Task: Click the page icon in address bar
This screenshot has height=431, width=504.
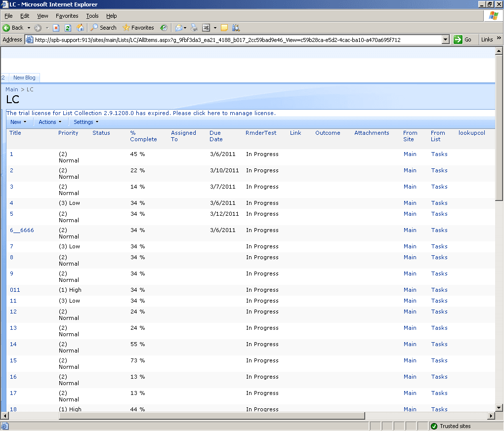Action: (x=29, y=40)
